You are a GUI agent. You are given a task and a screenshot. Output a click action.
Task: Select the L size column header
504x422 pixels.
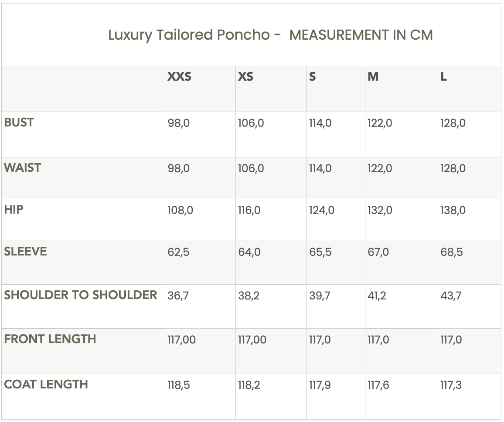point(444,77)
